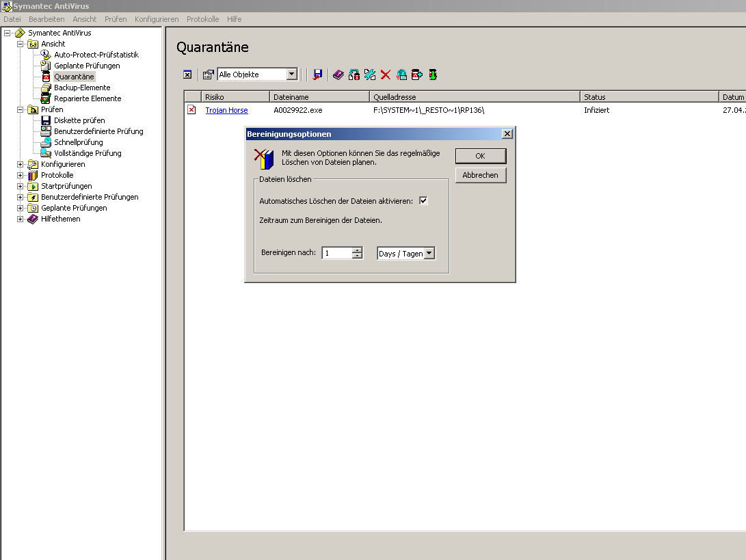Collapse the Symantec AntiVirus root node
The width and height of the screenshot is (746, 560).
pos(7,33)
